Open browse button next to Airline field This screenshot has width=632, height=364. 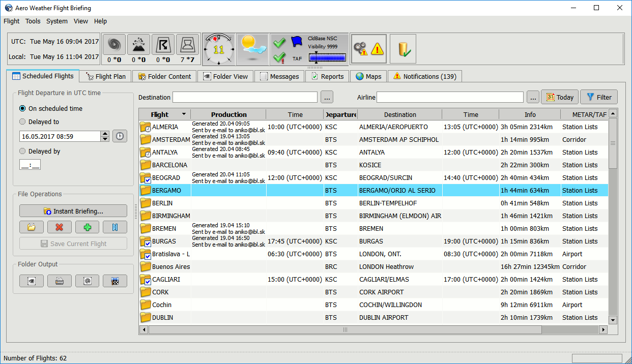click(533, 97)
